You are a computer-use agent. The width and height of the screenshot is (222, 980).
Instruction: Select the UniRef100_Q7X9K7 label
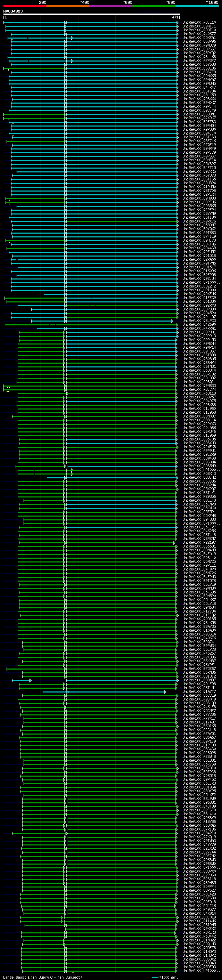[199, 118]
